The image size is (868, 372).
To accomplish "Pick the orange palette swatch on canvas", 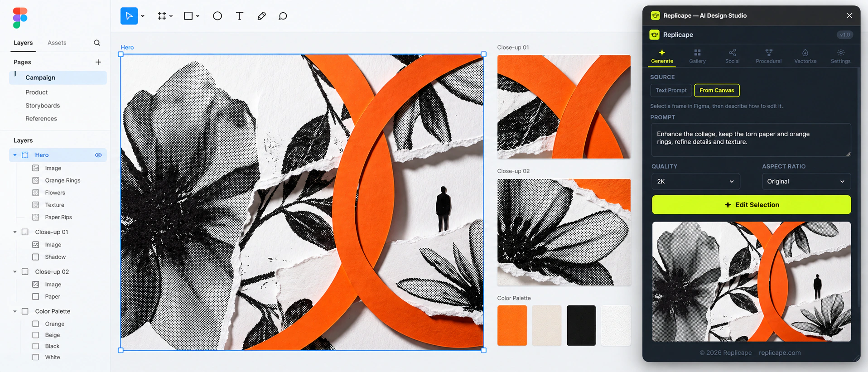I will pyautogui.click(x=512, y=325).
